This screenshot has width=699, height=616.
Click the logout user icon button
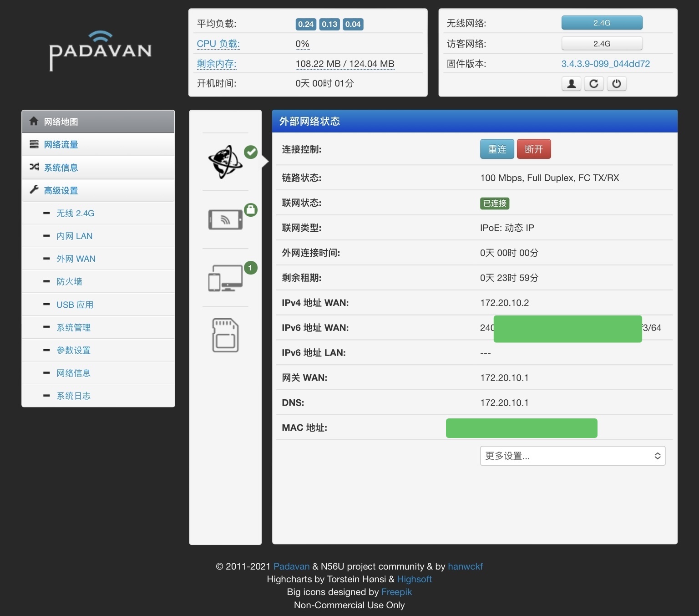tap(571, 84)
